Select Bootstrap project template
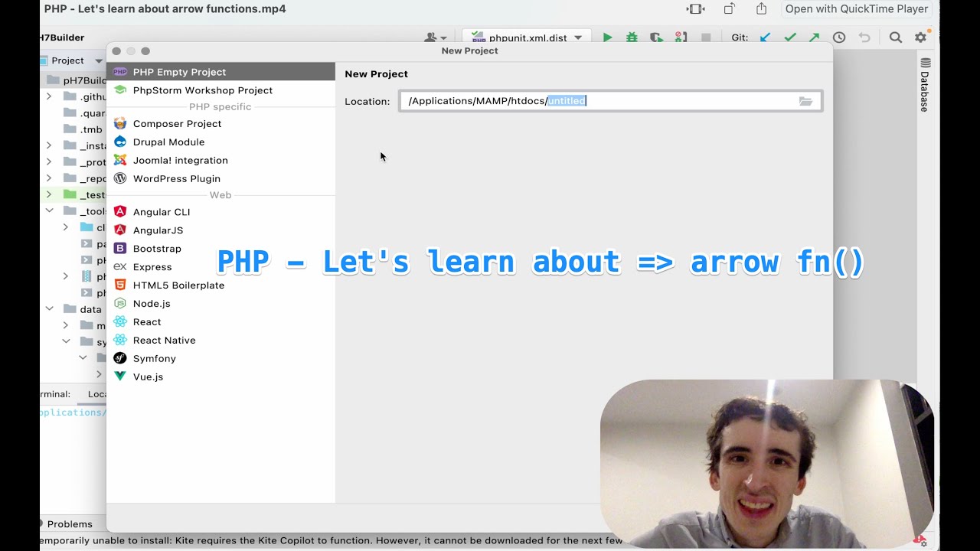Screen dimensions: 980x551 (220, 249)
